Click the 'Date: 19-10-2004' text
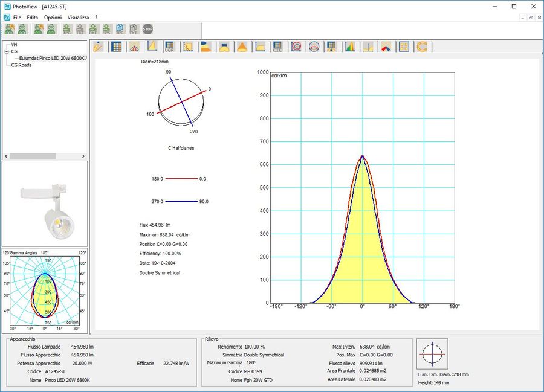The width and height of the screenshot is (544, 392). (x=158, y=263)
